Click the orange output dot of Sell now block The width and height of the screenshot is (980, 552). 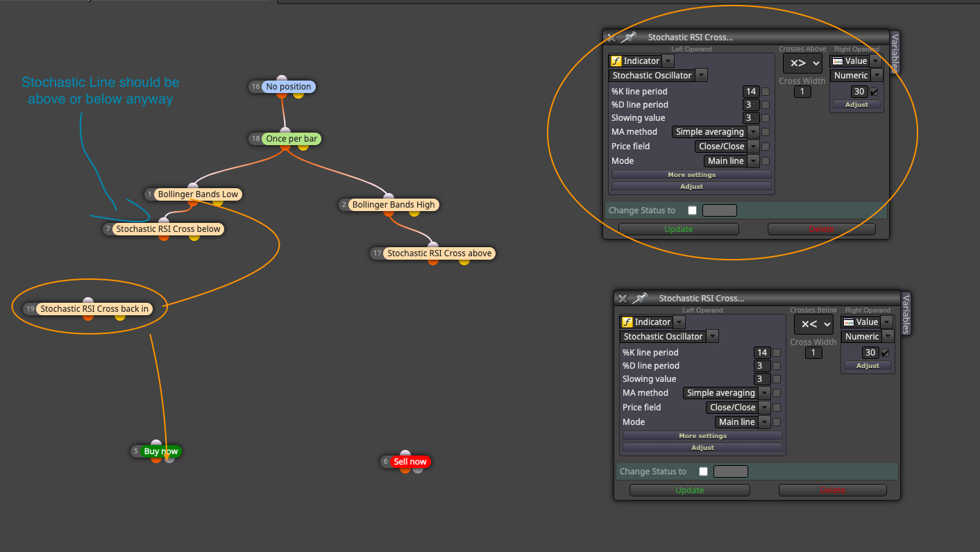[x=405, y=469]
